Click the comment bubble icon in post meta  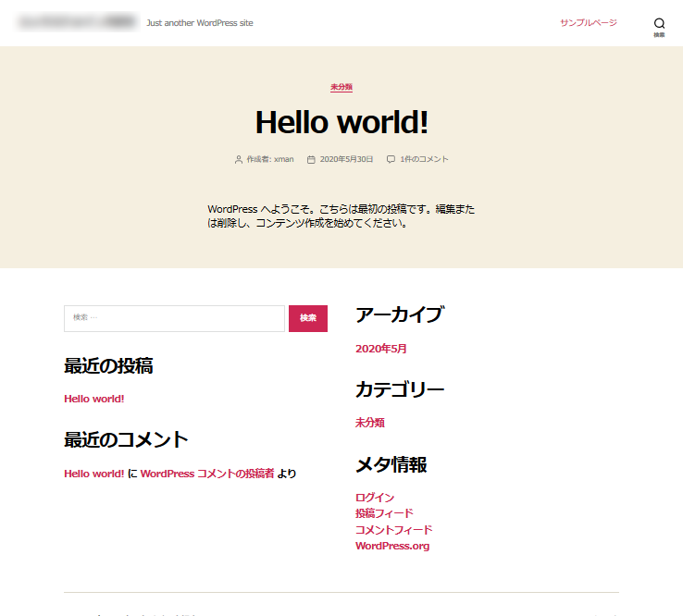click(391, 159)
